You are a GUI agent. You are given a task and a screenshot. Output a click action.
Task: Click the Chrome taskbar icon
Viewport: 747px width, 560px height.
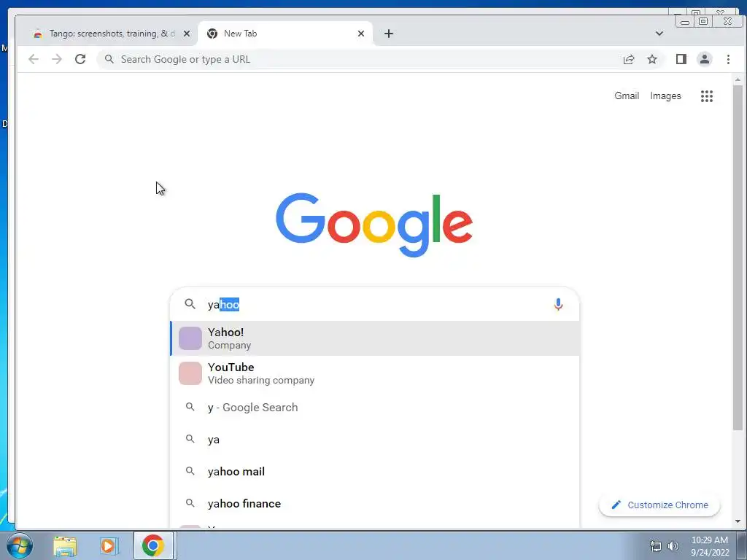click(x=153, y=545)
